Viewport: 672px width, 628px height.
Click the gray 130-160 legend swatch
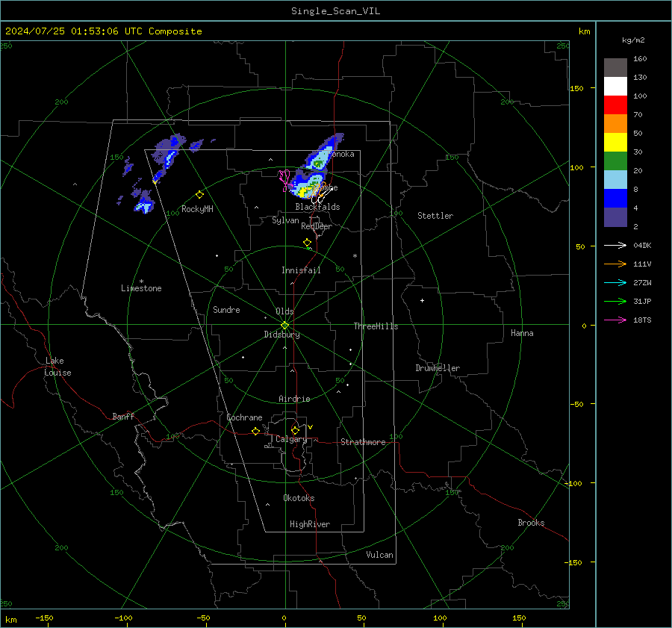click(x=615, y=68)
